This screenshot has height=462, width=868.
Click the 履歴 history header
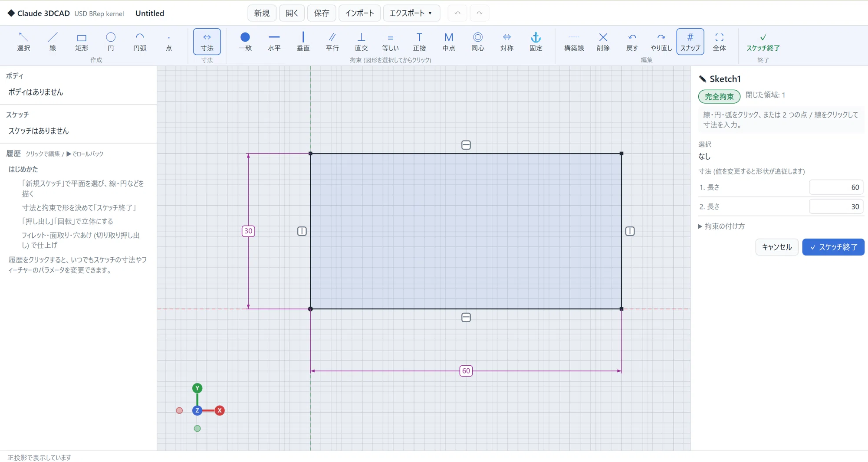[x=13, y=154]
